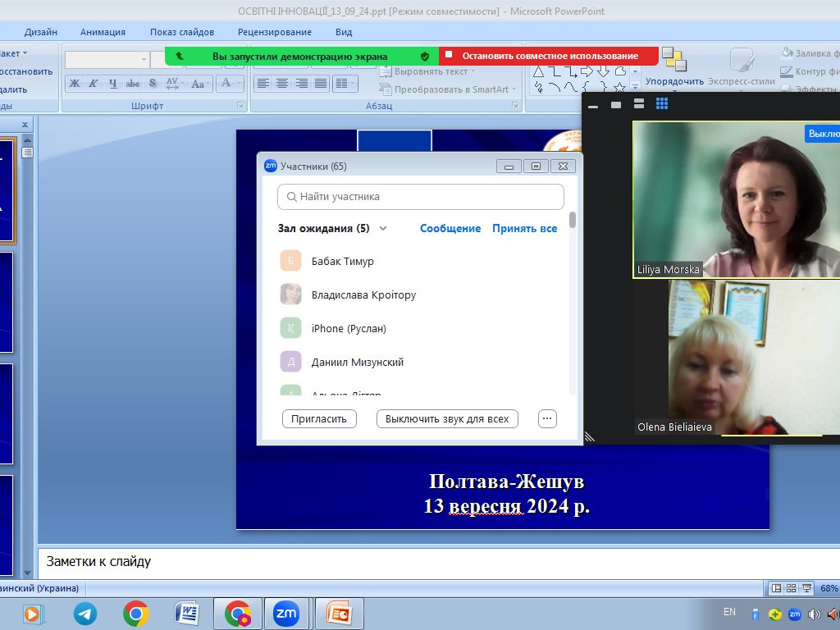Image resolution: width=840 pixels, height=630 pixels.
Task: Select the scribble freeform shape
Action: pyautogui.click(x=539, y=87)
